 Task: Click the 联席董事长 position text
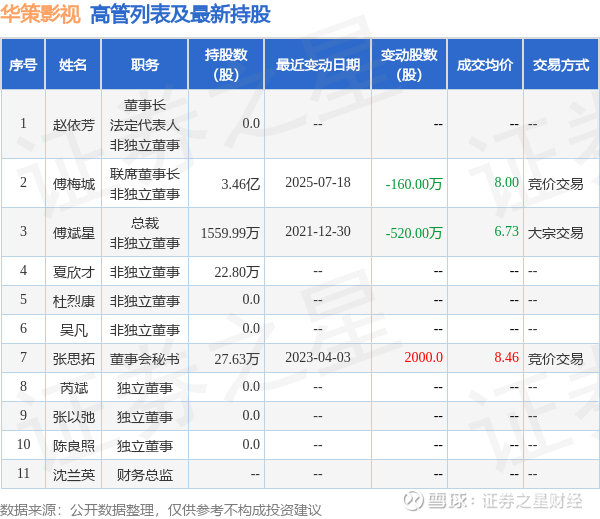tap(145, 174)
